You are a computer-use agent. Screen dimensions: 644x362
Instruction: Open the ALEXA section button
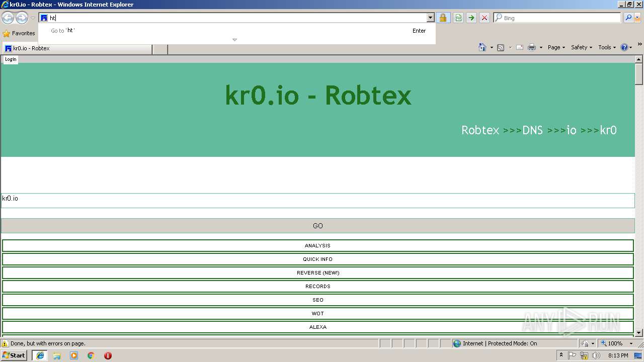(x=318, y=327)
